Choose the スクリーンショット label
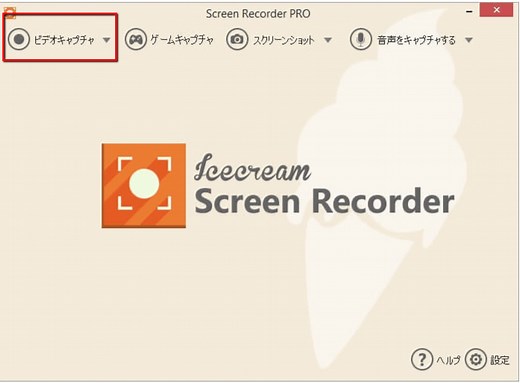 [283, 40]
